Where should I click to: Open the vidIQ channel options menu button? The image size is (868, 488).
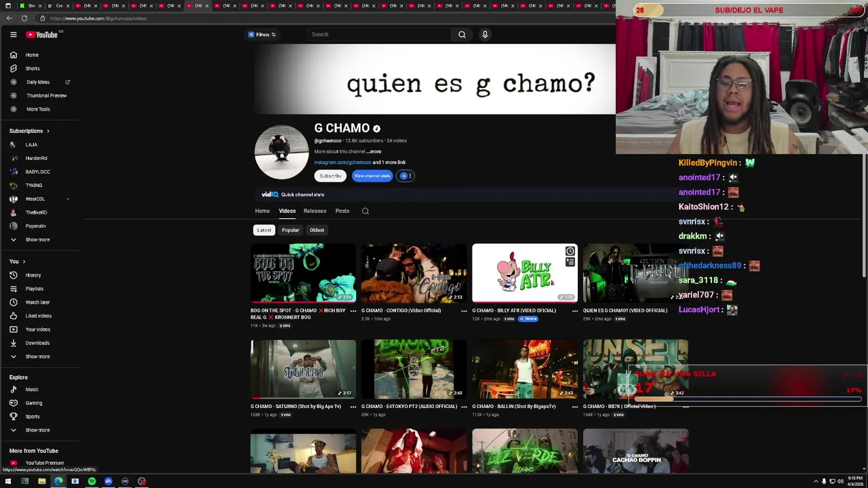pos(405,176)
